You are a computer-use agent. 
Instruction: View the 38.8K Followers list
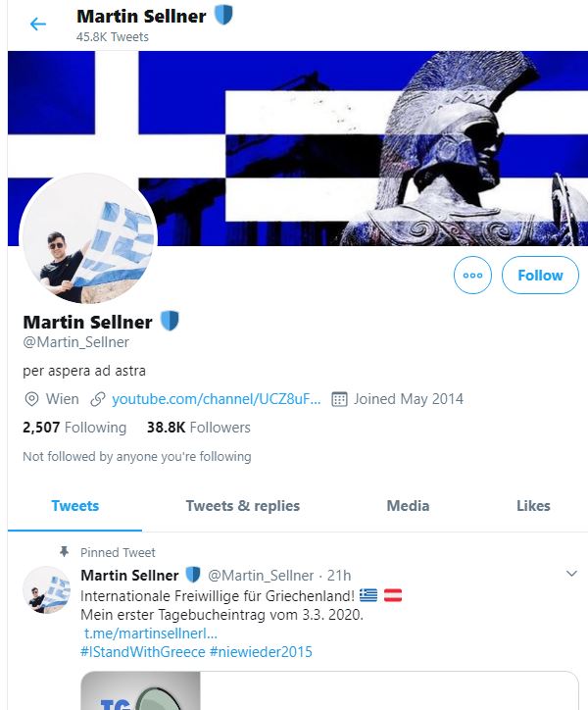[198, 428]
